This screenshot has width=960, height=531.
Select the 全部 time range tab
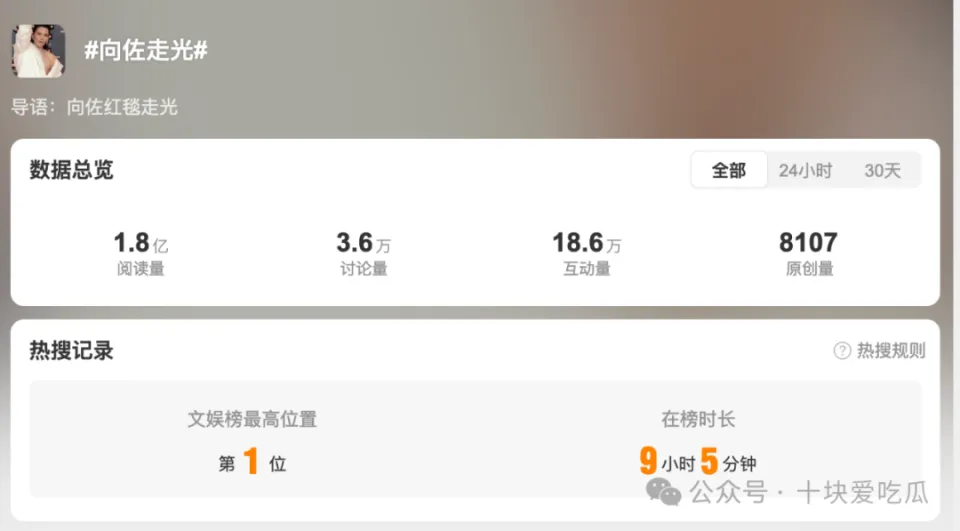[x=729, y=170]
